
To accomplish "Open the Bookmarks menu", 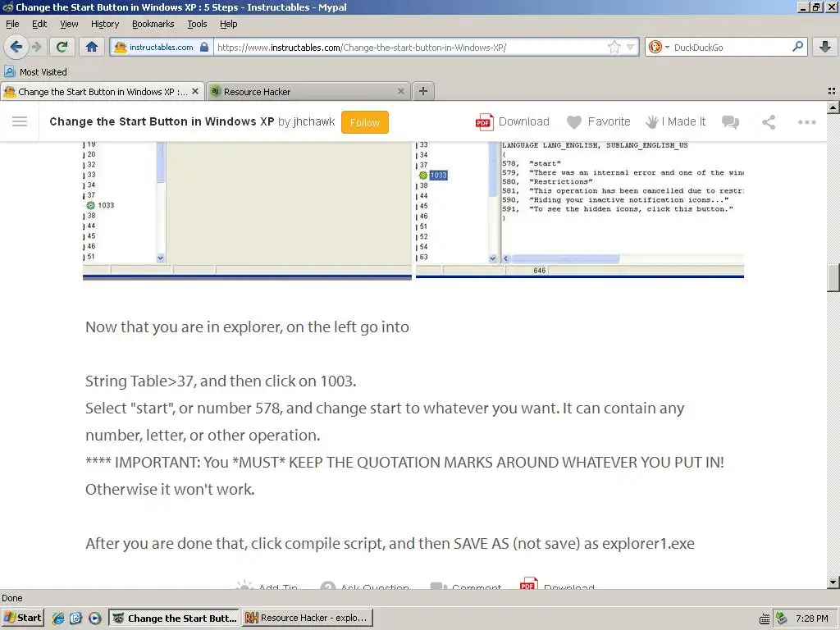I will (x=153, y=24).
